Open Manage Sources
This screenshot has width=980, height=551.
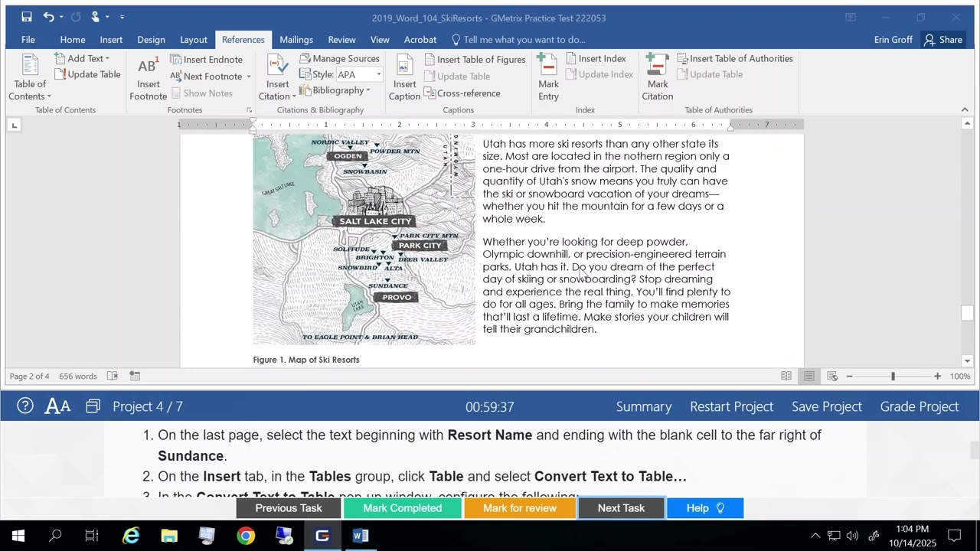point(339,59)
